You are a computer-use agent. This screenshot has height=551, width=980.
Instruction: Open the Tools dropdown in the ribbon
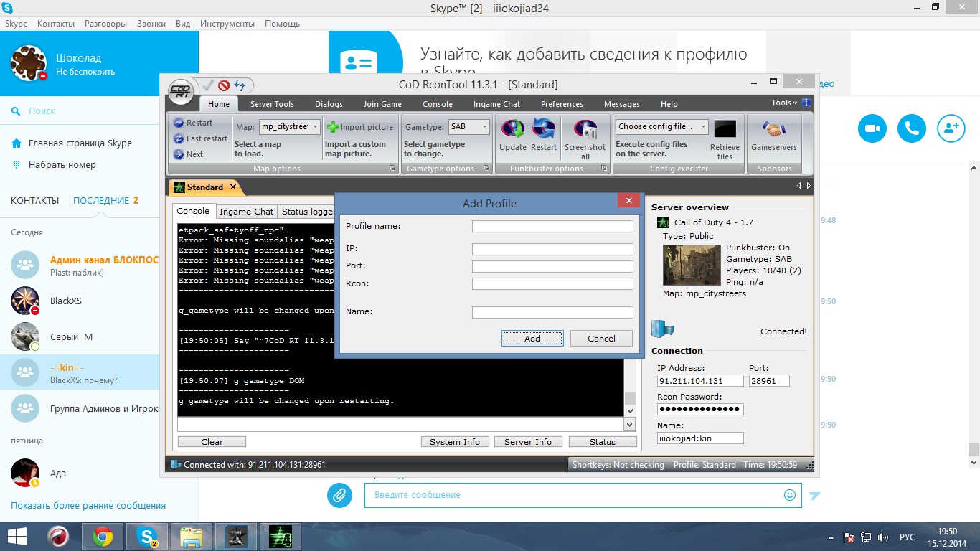pyautogui.click(x=784, y=103)
